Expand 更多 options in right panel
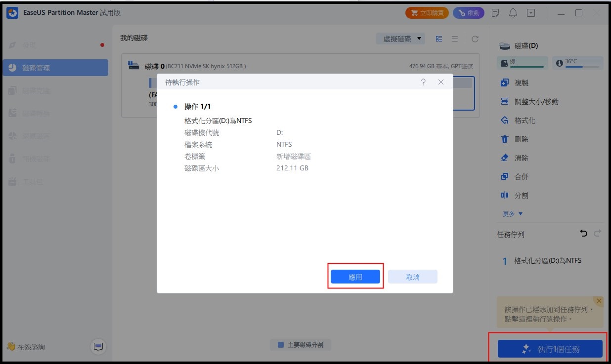611x364 pixels. pyautogui.click(x=513, y=214)
